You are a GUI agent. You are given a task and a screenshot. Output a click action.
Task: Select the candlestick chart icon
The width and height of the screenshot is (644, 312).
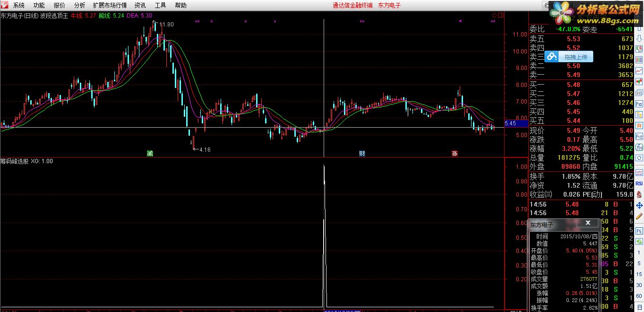click(639, 81)
